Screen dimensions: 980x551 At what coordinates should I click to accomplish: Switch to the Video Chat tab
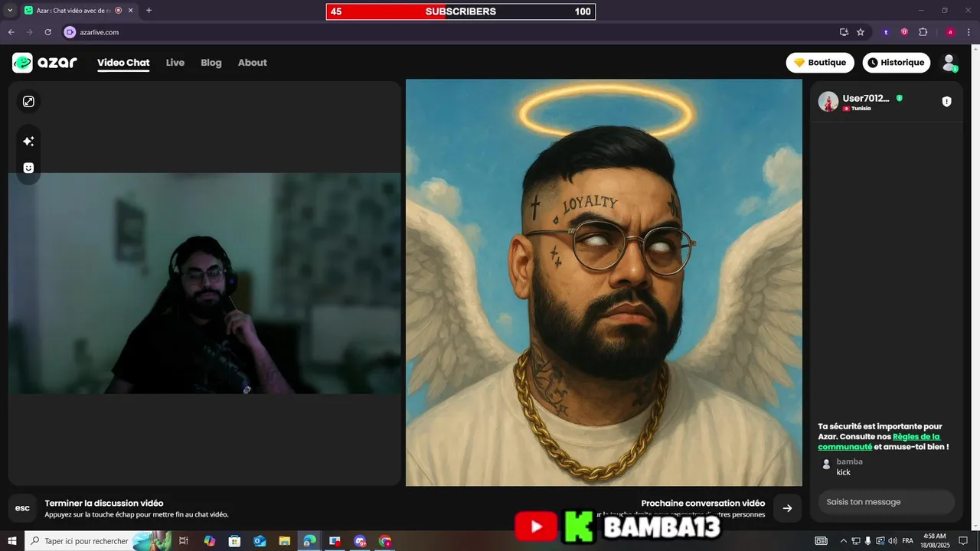click(x=123, y=63)
